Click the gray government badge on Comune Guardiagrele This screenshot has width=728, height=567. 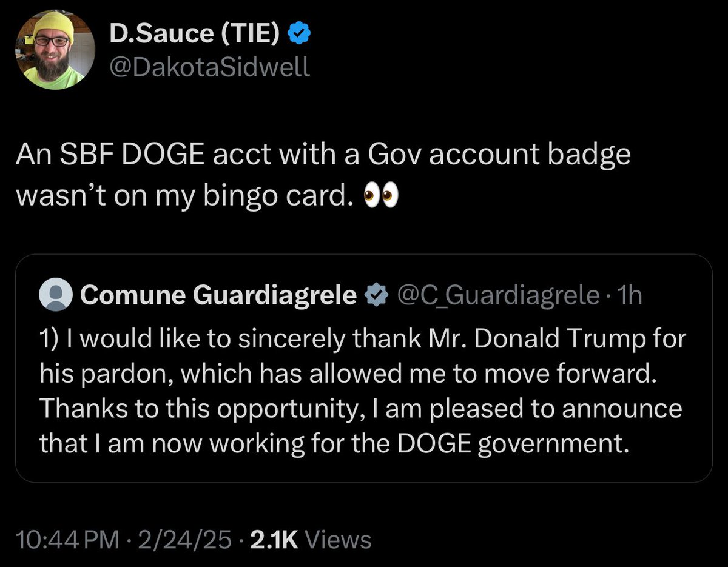[377, 295]
